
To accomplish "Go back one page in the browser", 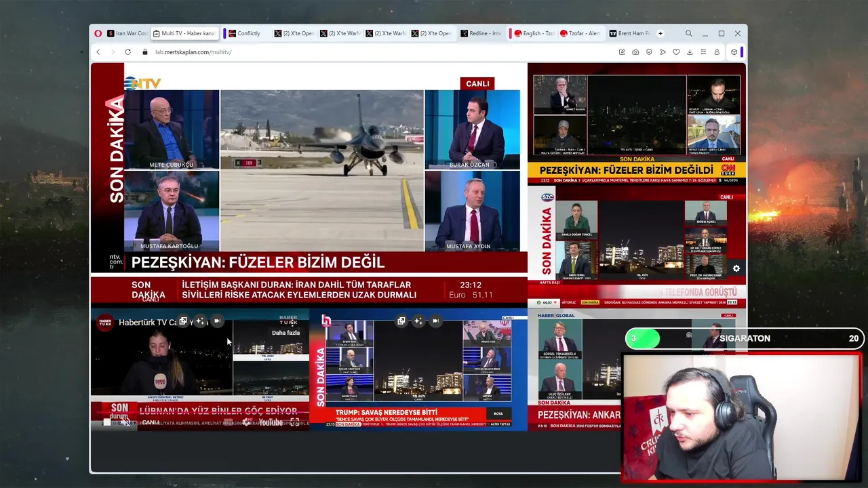I will pos(98,52).
